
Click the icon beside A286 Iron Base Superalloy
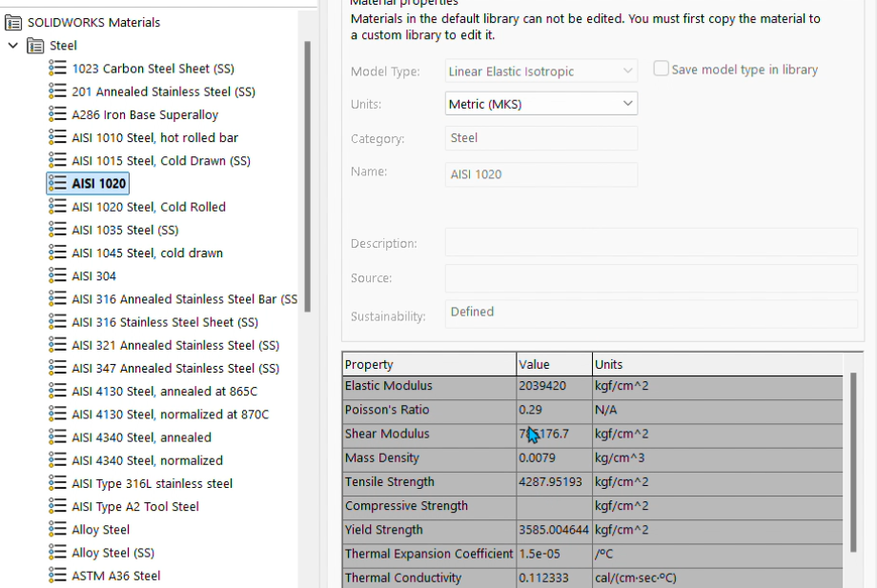(57, 114)
